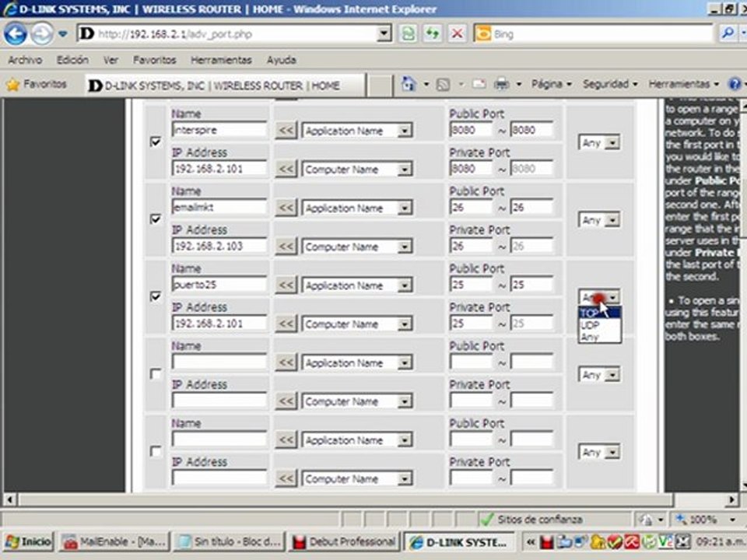Select TCP in the open protocol list
The width and height of the screenshot is (747, 560).
click(x=600, y=313)
